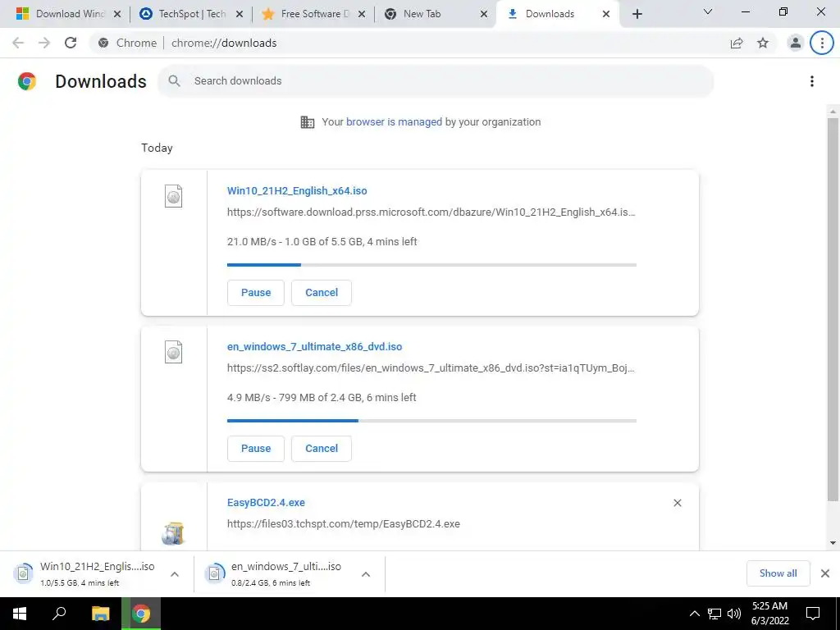Open network status in the system tray

(x=714, y=614)
